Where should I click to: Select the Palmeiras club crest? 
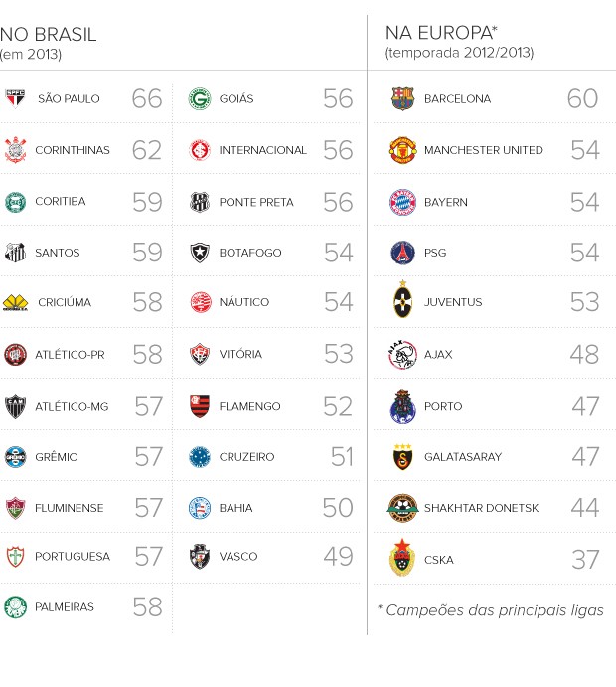[15, 606]
